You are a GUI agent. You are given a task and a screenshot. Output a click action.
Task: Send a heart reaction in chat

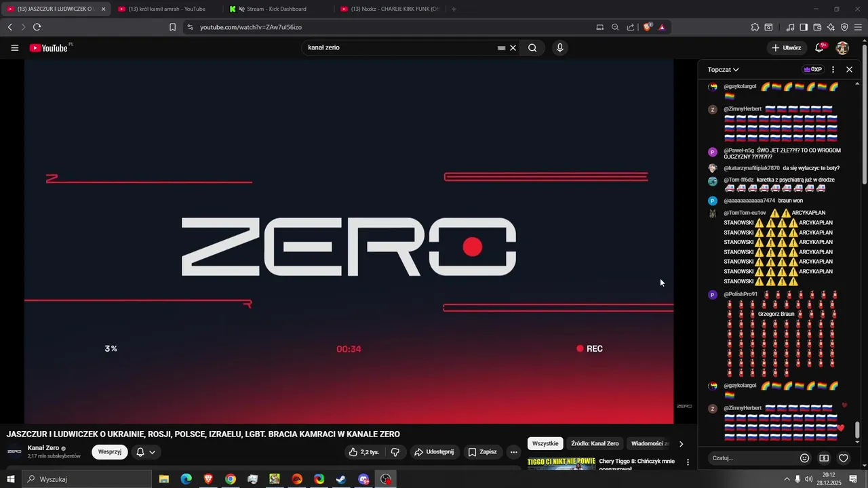(x=844, y=458)
